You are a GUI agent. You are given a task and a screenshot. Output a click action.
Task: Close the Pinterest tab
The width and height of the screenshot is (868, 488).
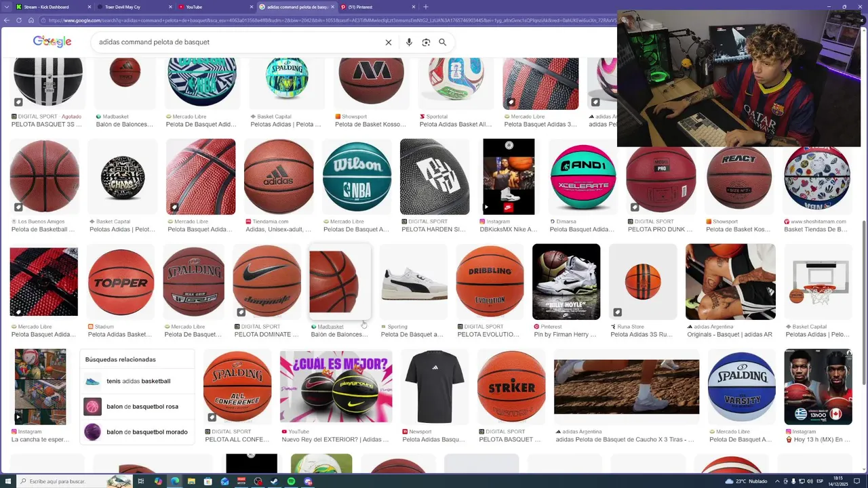point(412,7)
